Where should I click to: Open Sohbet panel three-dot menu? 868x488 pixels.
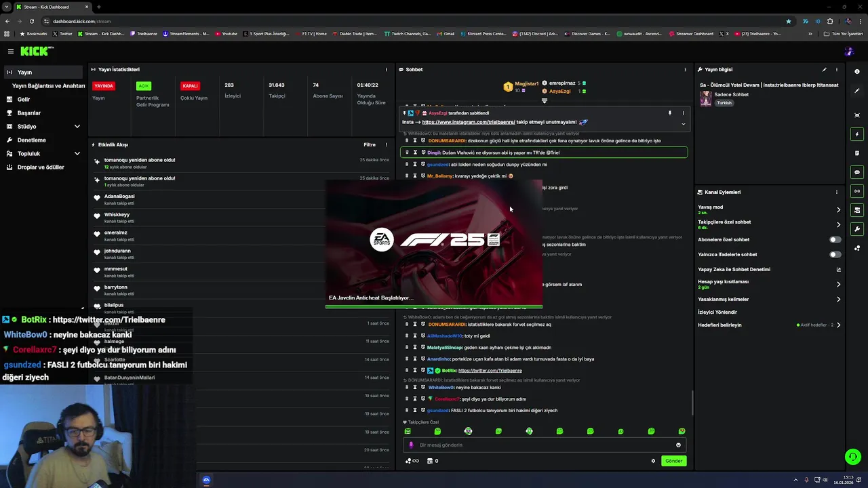[x=685, y=69]
